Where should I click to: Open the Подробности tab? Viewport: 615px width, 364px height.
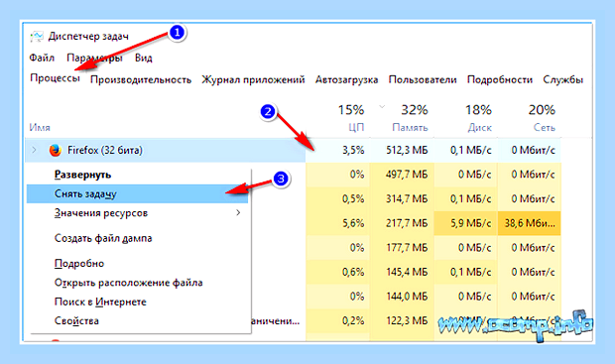tap(500, 79)
